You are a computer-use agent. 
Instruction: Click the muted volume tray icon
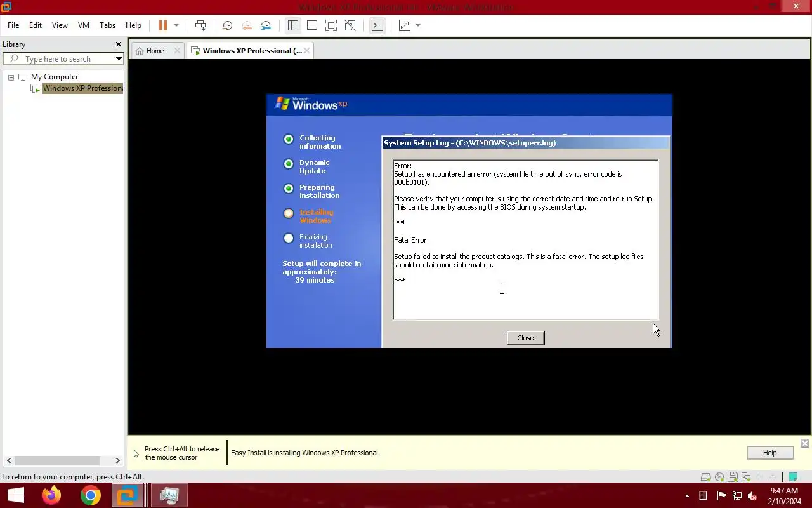(752, 496)
